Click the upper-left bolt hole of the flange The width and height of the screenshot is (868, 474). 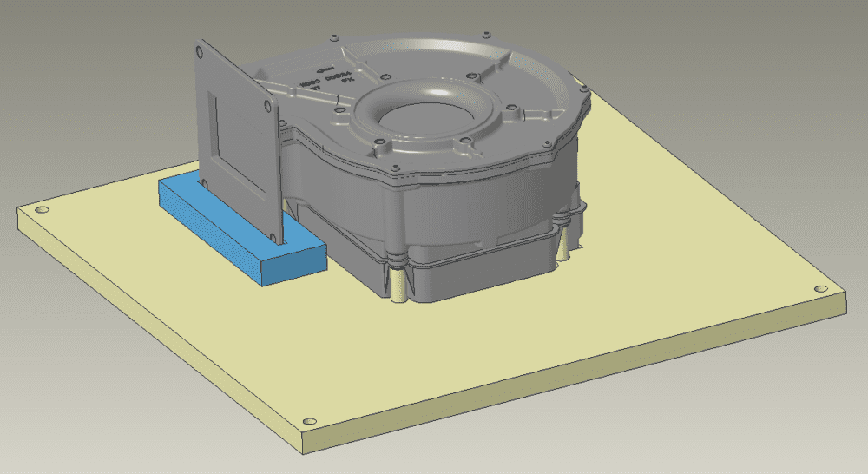click(200, 53)
